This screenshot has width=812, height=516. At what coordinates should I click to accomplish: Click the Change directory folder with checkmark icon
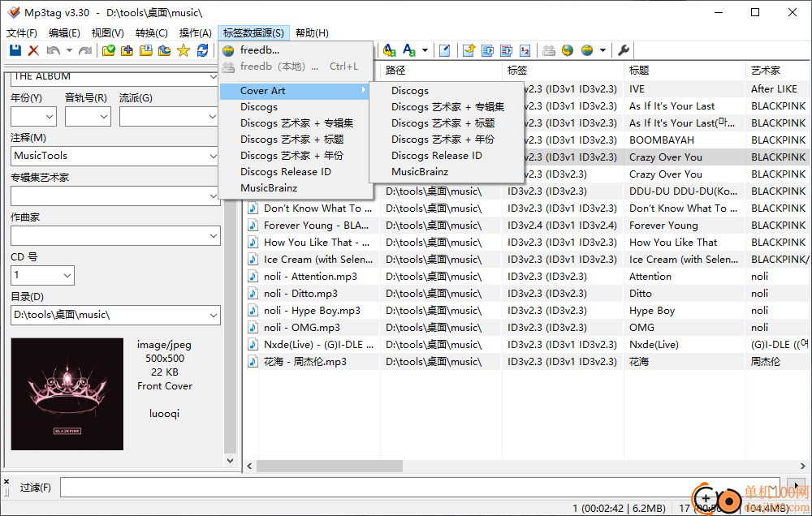pyautogui.click(x=108, y=50)
